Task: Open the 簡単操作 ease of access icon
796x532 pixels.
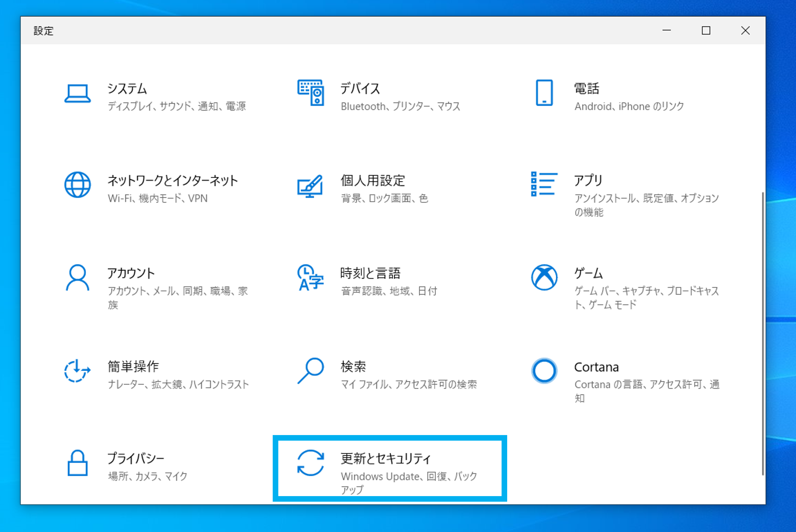Action: click(x=77, y=371)
